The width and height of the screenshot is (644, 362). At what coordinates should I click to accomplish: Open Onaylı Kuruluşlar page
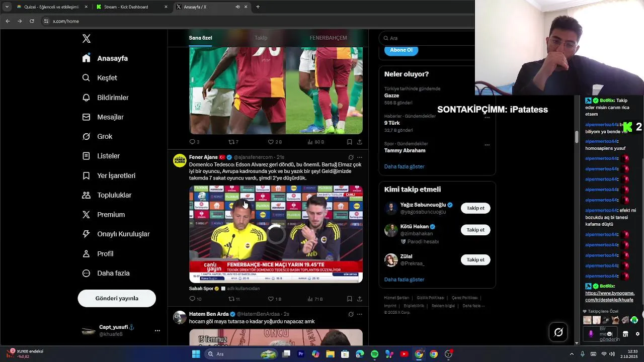coord(116,234)
